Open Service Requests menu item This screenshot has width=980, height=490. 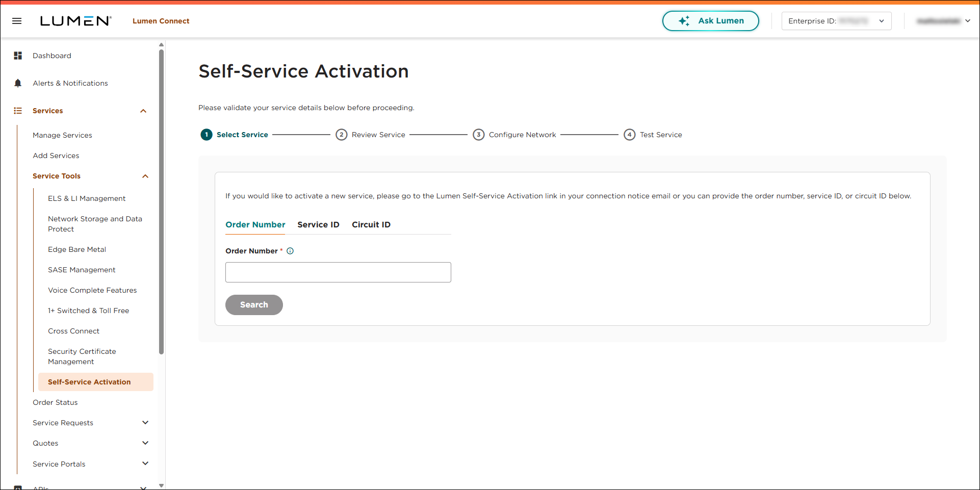(x=63, y=423)
